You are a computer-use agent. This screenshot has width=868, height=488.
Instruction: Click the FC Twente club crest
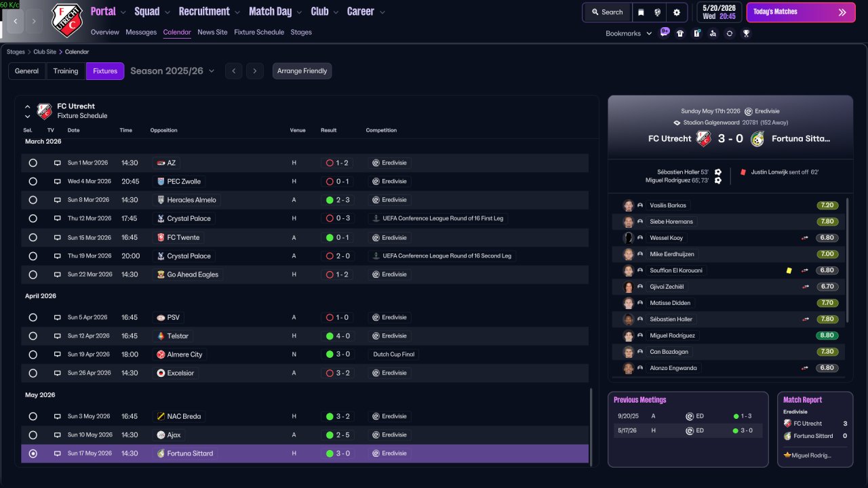pos(161,238)
